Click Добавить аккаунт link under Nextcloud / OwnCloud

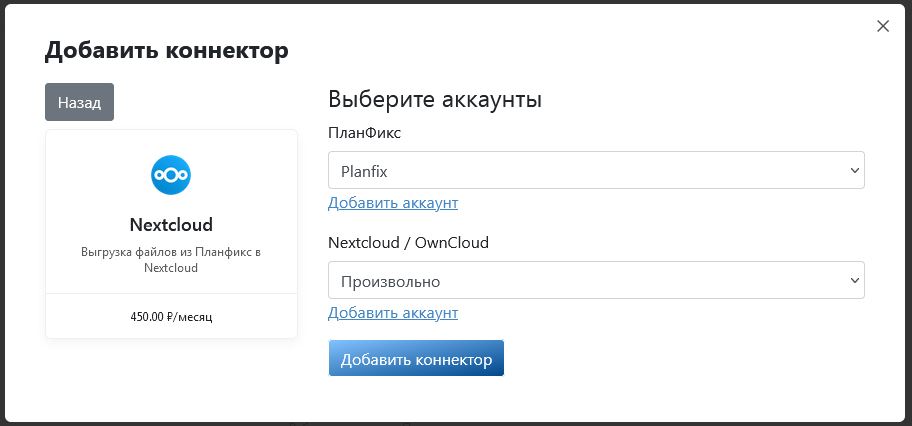click(393, 313)
